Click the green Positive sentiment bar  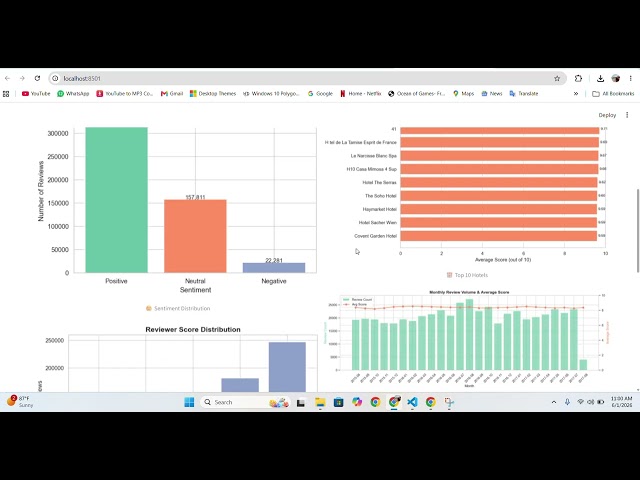click(116, 200)
